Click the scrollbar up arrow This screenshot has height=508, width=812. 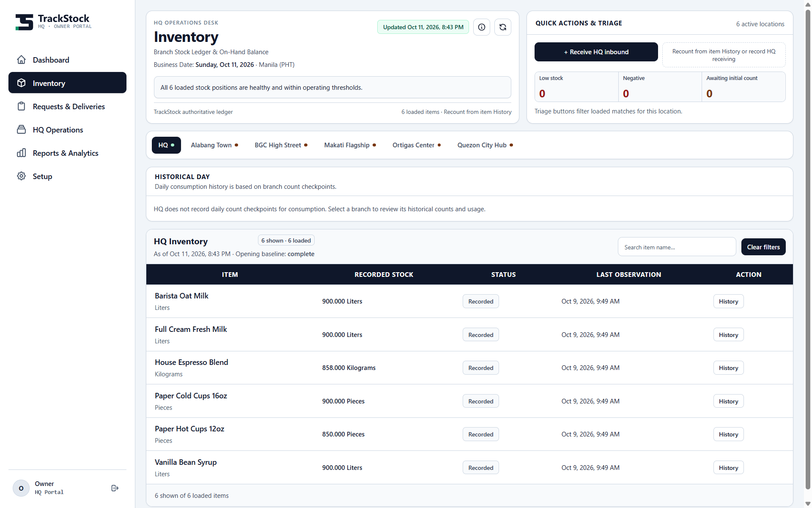coord(808,4)
